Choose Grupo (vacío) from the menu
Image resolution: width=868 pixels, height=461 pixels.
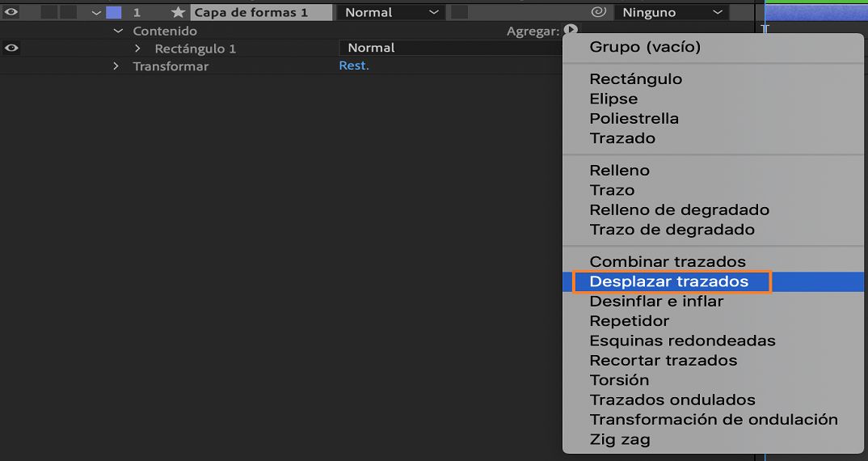[645, 47]
